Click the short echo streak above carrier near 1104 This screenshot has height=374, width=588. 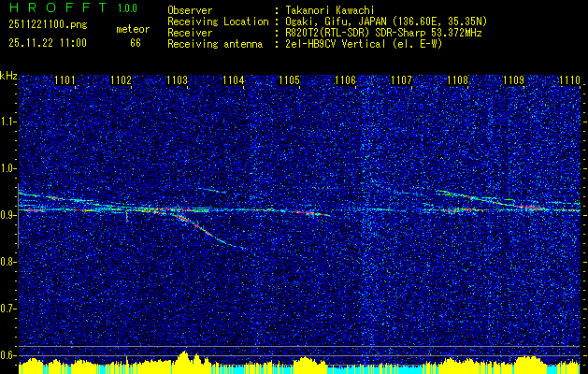(x=212, y=190)
